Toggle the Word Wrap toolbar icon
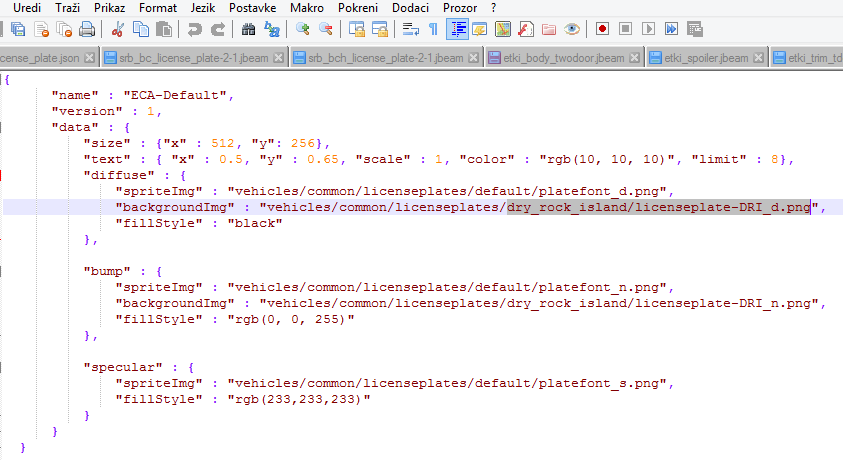 [411, 29]
